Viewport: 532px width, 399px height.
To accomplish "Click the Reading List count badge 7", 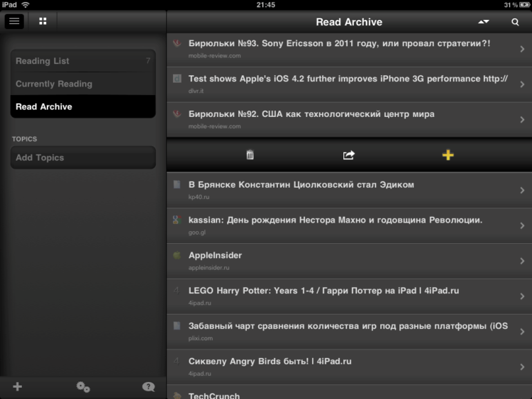I will (148, 61).
